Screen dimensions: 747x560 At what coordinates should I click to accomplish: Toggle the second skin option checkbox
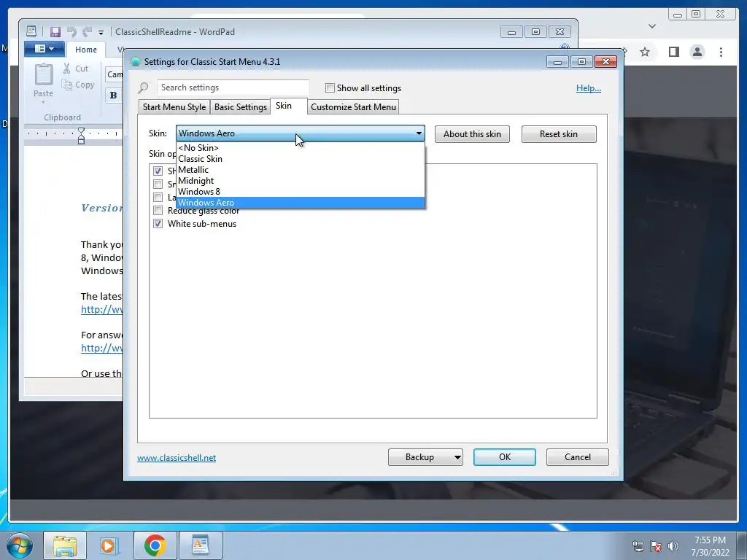158,184
